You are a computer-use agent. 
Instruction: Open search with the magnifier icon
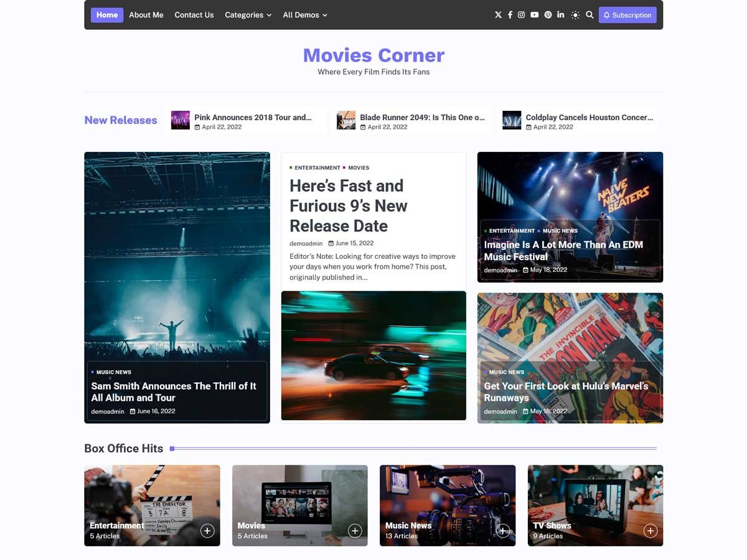[590, 15]
